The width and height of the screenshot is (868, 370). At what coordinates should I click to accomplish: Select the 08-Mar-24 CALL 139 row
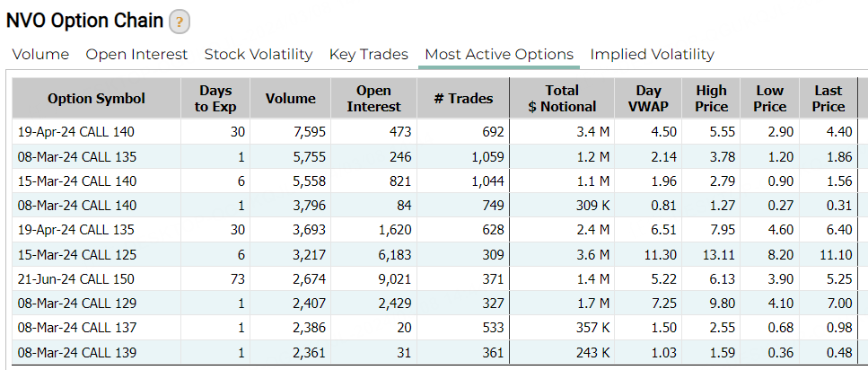point(434,353)
